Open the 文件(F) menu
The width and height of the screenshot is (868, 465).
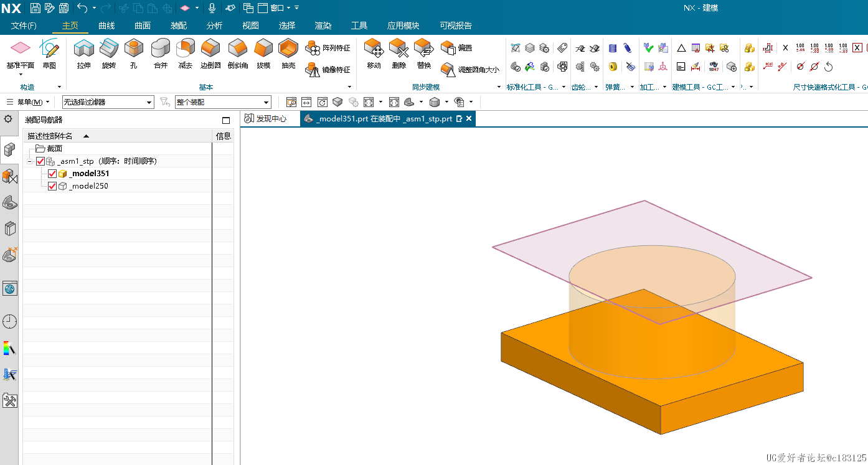click(x=24, y=26)
